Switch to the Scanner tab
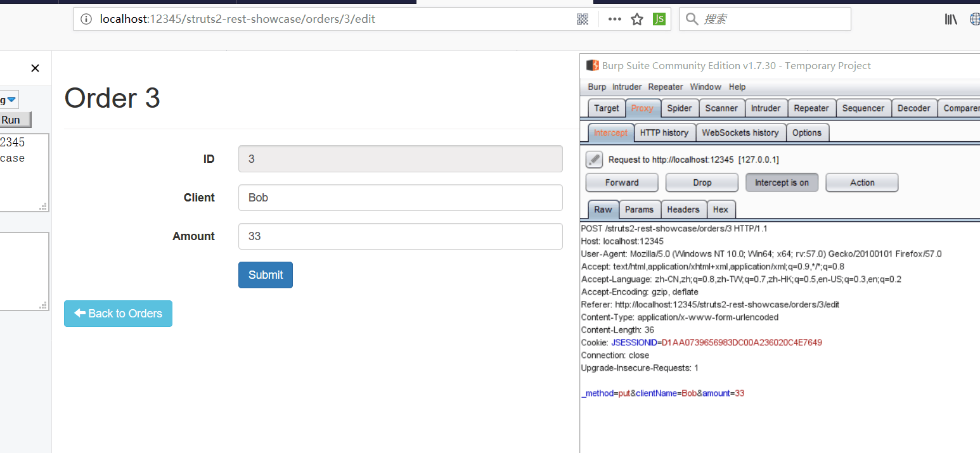The image size is (980, 453). tap(722, 108)
